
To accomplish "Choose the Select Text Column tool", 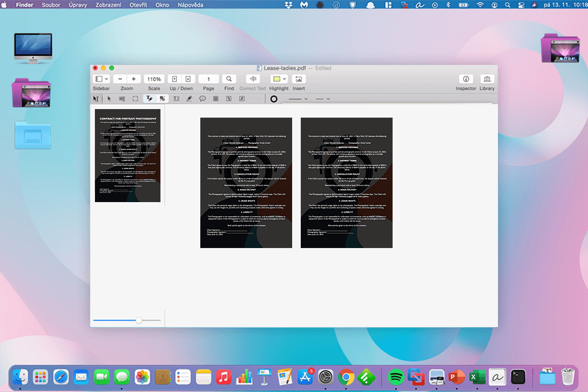I will point(122,99).
